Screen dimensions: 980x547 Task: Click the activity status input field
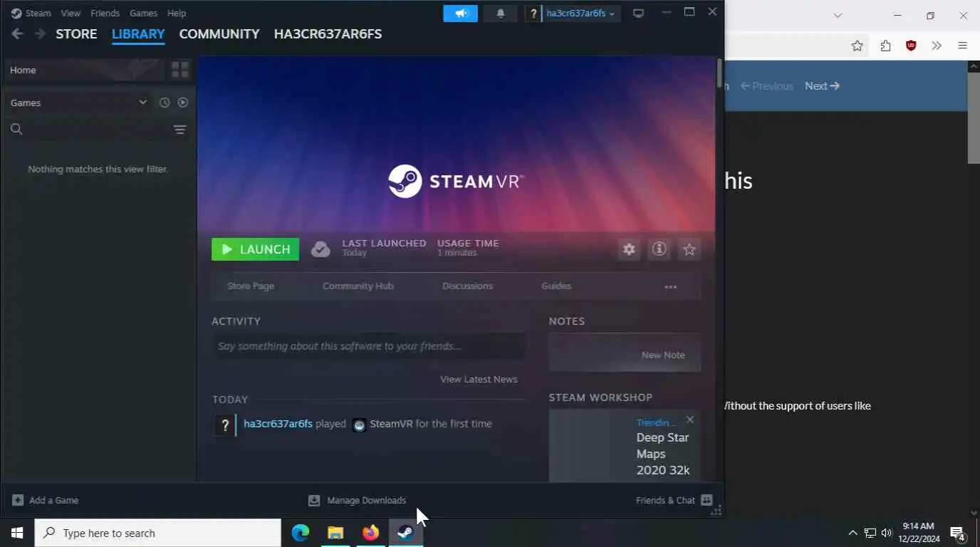click(368, 346)
